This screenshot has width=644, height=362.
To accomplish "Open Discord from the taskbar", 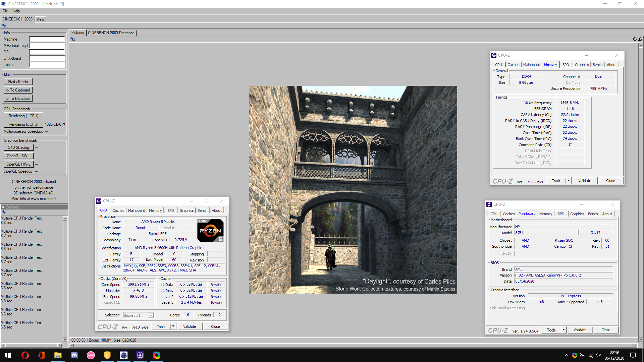I will pyautogui.click(x=74, y=355).
